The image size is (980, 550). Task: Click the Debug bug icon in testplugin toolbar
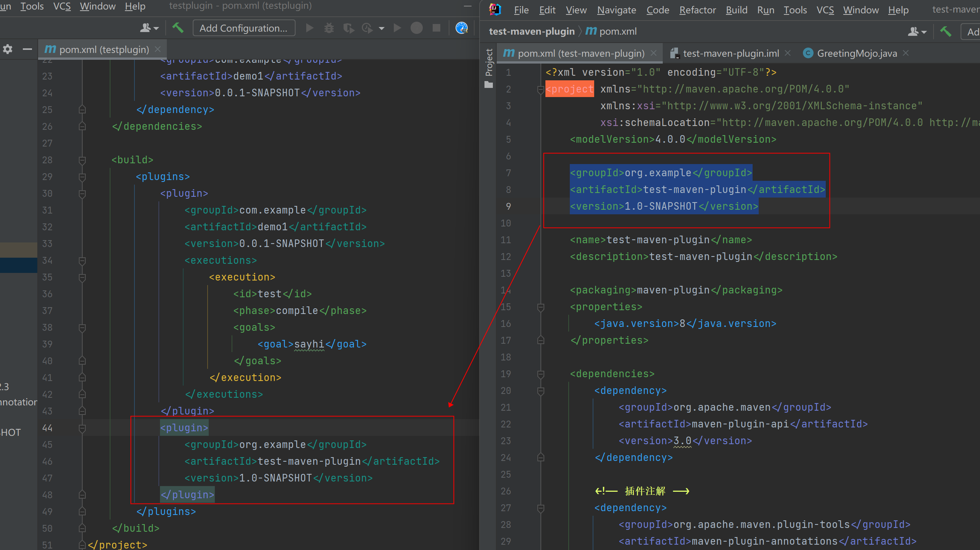pos(329,28)
